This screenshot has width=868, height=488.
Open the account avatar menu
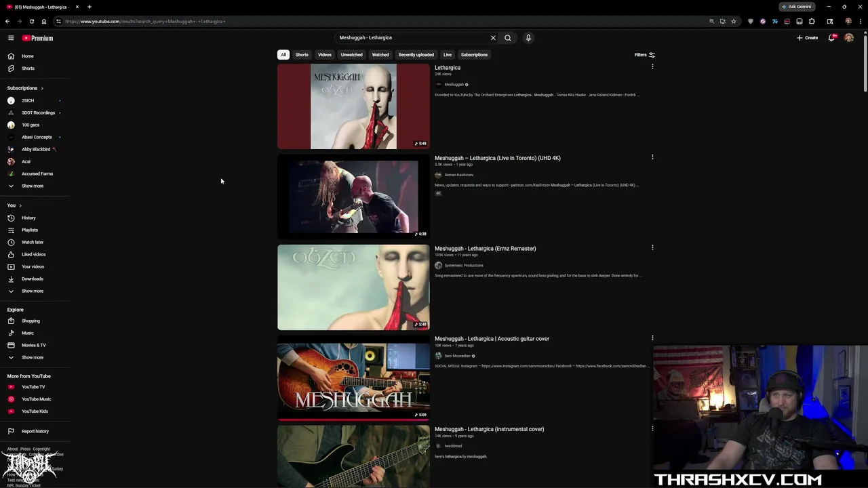coord(849,38)
